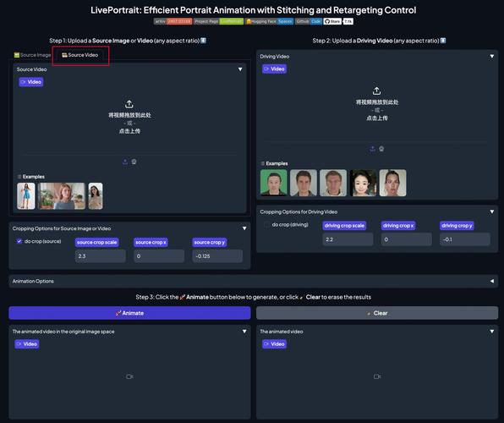
Task: Select driving example with green background
Action: (274, 183)
